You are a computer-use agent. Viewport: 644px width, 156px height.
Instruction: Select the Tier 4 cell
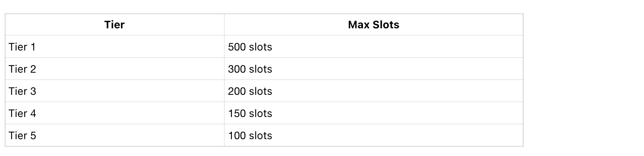pos(114,113)
